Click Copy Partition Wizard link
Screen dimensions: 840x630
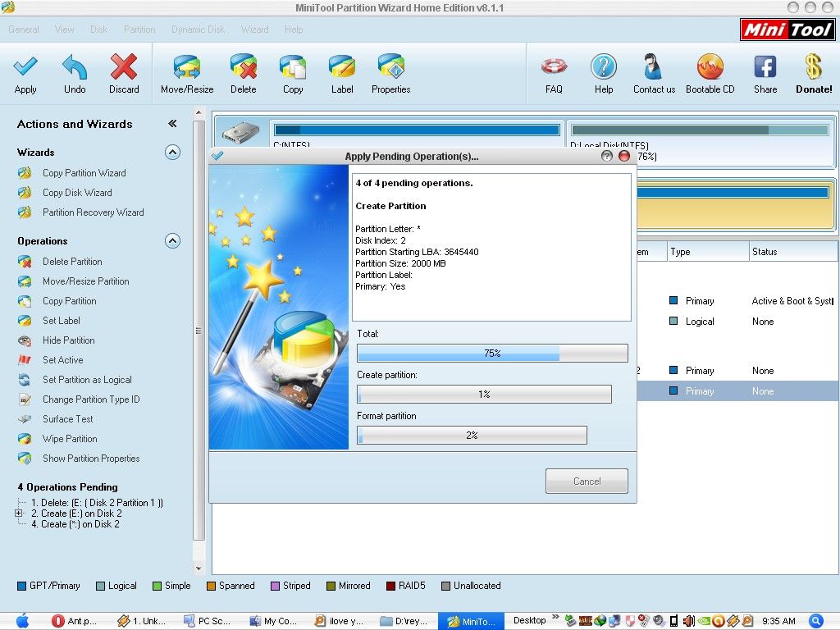pos(84,173)
